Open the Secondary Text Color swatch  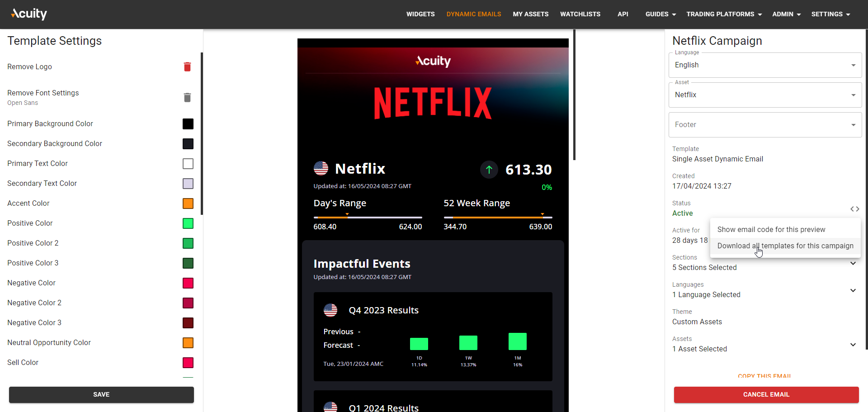[x=188, y=184]
